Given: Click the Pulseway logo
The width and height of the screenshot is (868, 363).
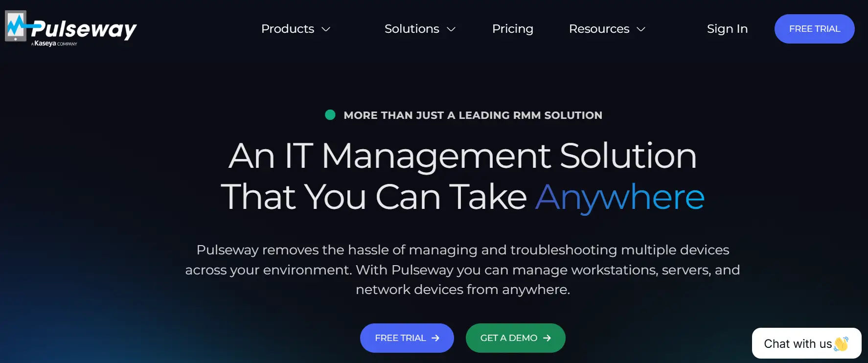Looking at the screenshot, I should pyautogui.click(x=71, y=28).
